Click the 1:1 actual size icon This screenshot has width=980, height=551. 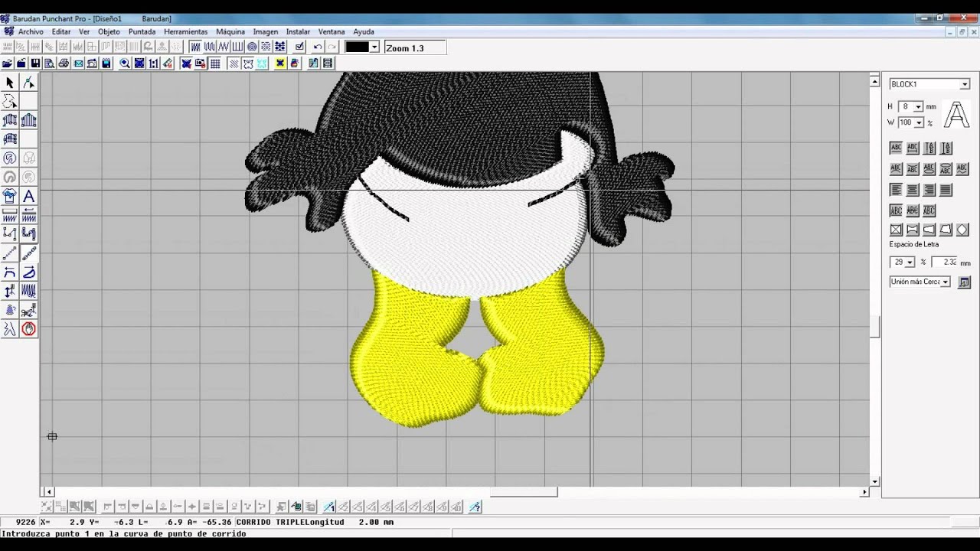tap(154, 64)
